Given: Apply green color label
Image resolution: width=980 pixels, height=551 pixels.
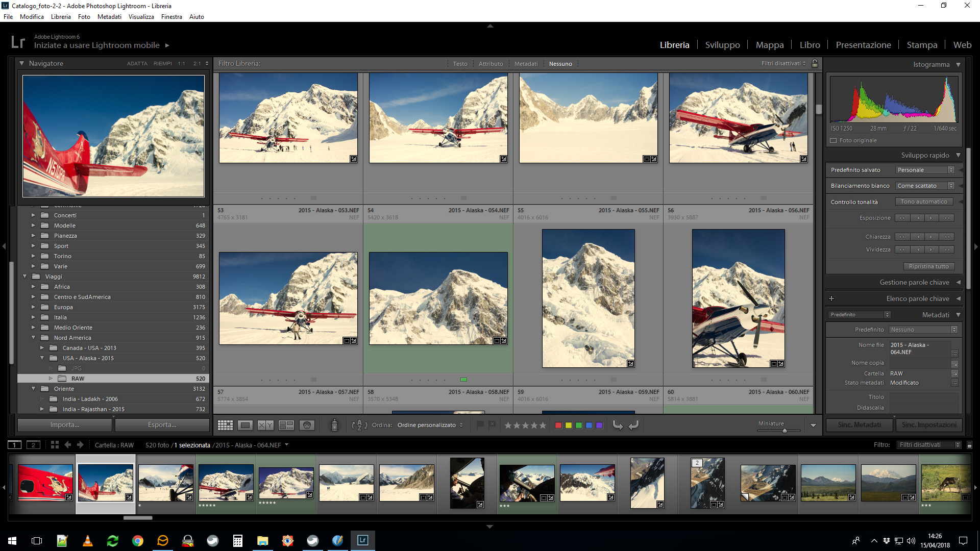Looking at the screenshot, I should [579, 425].
